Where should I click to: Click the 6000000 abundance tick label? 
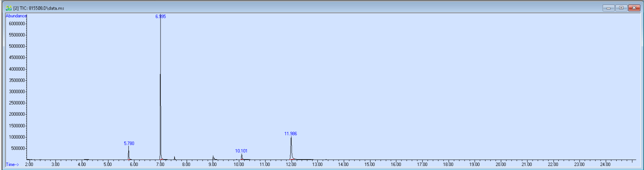click(17, 24)
